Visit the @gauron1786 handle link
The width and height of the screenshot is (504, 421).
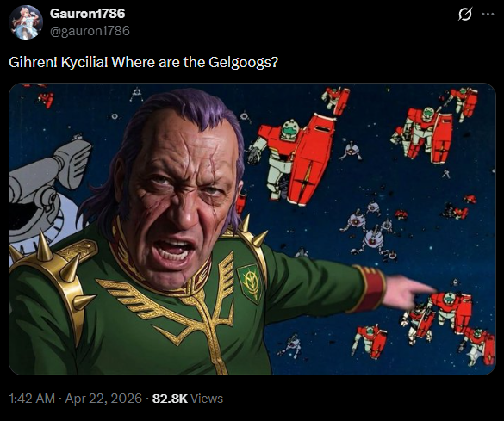pyautogui.click(x=90, y=31)
